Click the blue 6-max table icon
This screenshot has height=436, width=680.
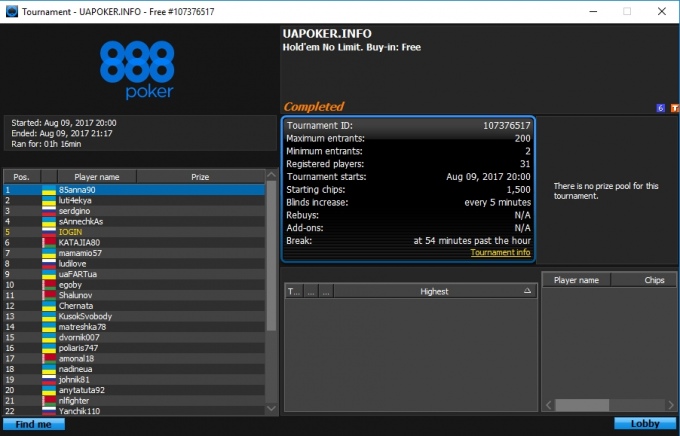[x=660, y=108]
